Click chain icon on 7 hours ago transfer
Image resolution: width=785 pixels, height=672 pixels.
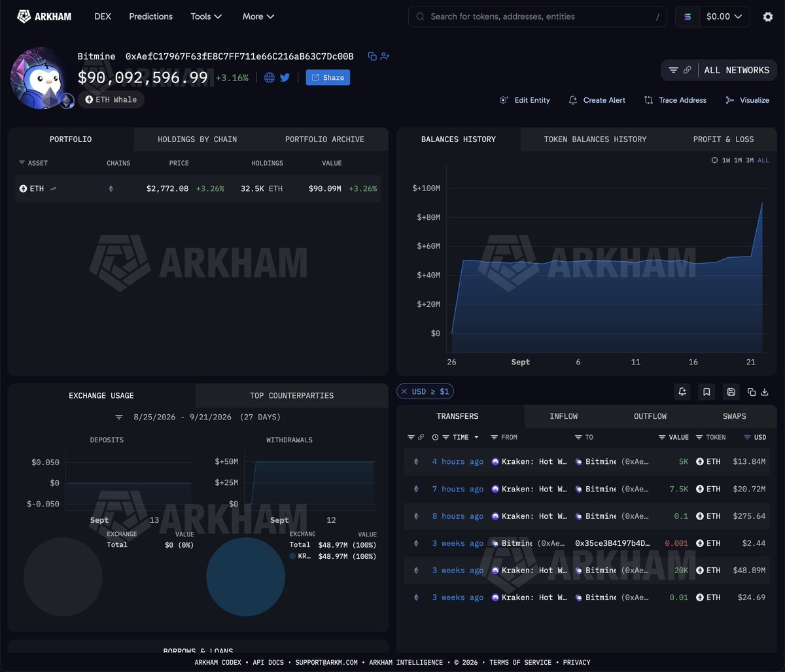coord(416,489)
